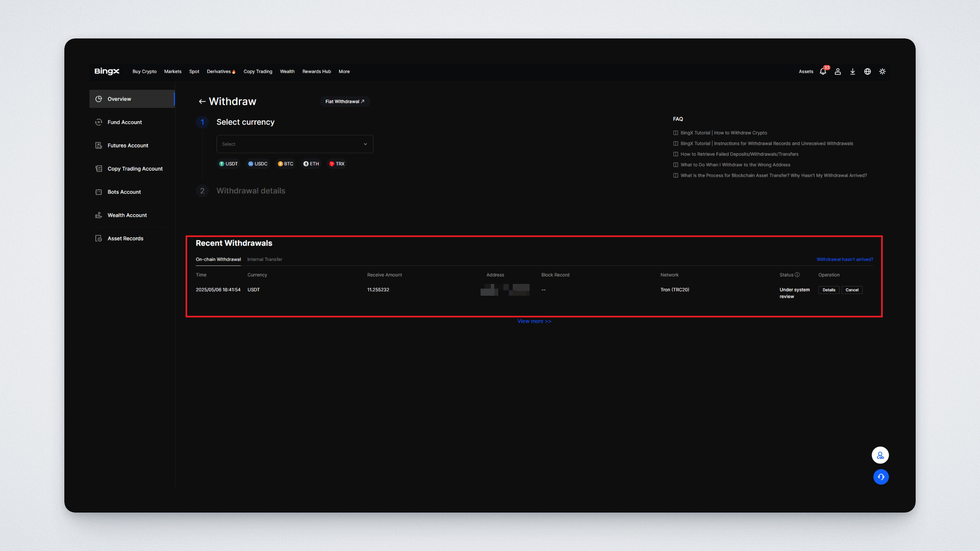
Task: Click the Details button for the withdrawal
Action: pos(829,290)
